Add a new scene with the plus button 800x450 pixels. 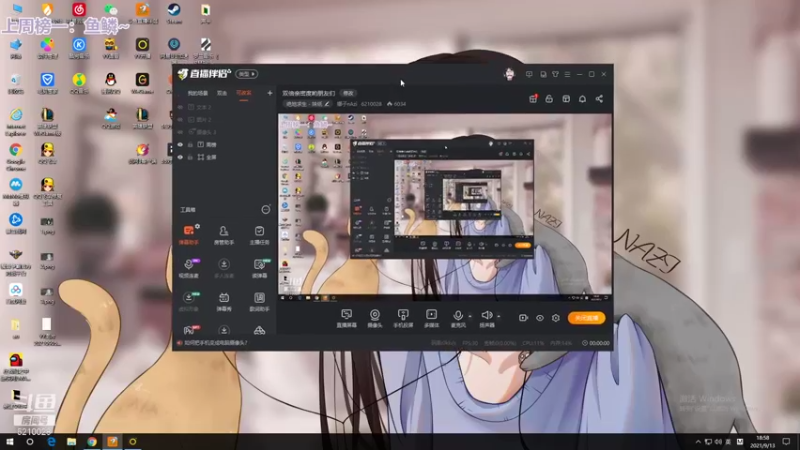click(x=269, y=93)
